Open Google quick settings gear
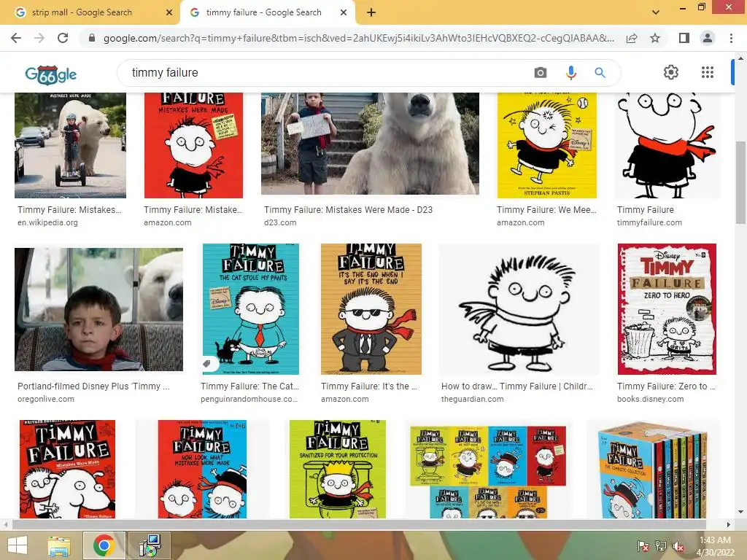 tap(671, 72)
